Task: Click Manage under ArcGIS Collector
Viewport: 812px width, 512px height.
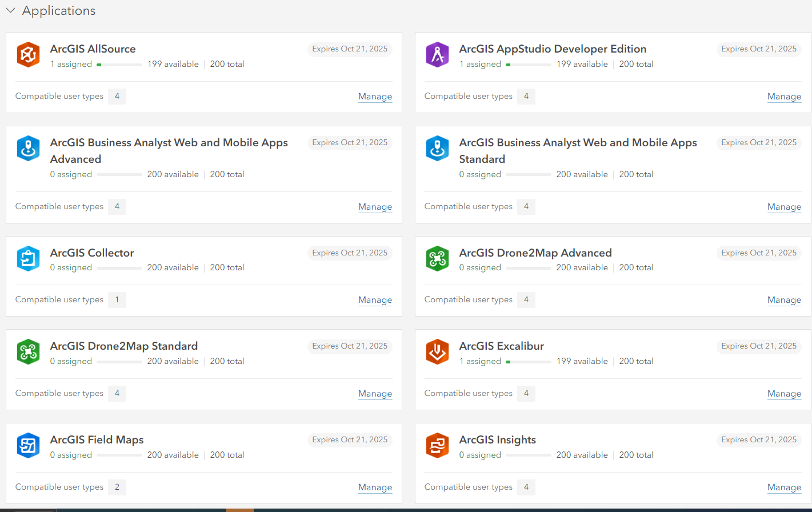Action: [375, 299]
